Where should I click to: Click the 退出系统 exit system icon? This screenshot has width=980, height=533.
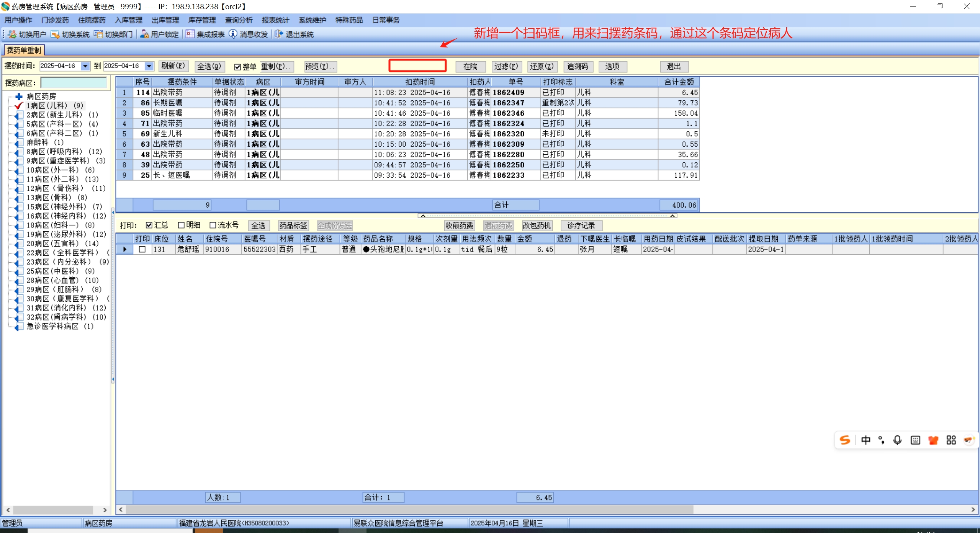coord(279,34)
